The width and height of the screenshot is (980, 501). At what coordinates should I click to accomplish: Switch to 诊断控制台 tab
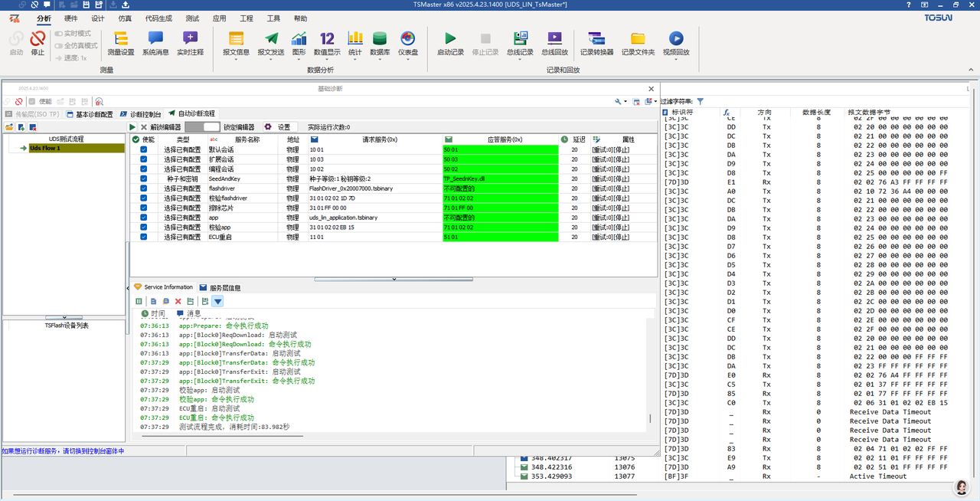141,113
